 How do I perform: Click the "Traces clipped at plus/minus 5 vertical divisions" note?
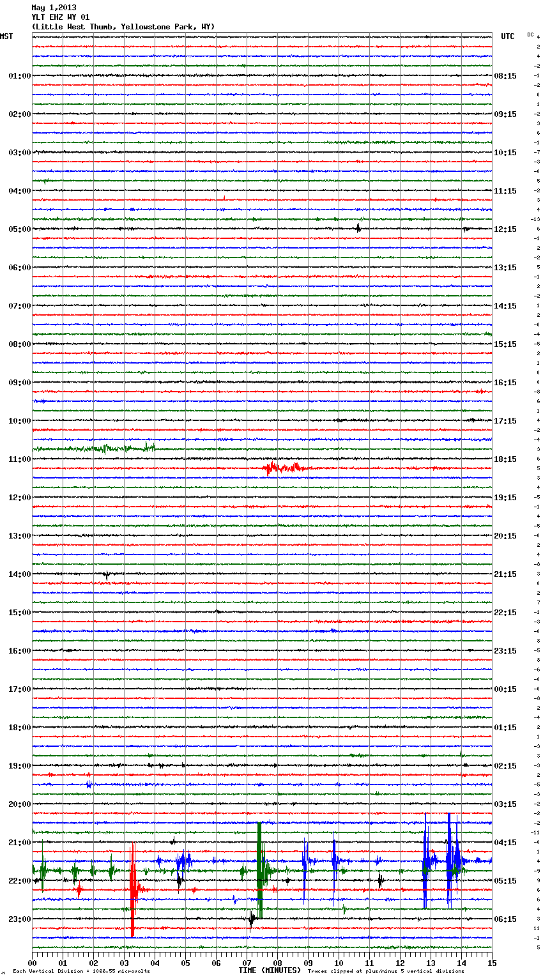click(386, 971)
